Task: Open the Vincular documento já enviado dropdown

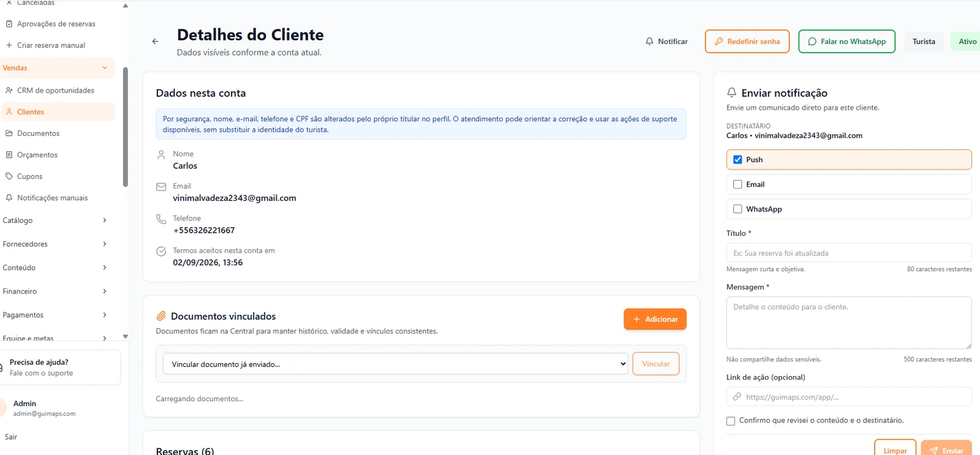Action: click(395, 364)
